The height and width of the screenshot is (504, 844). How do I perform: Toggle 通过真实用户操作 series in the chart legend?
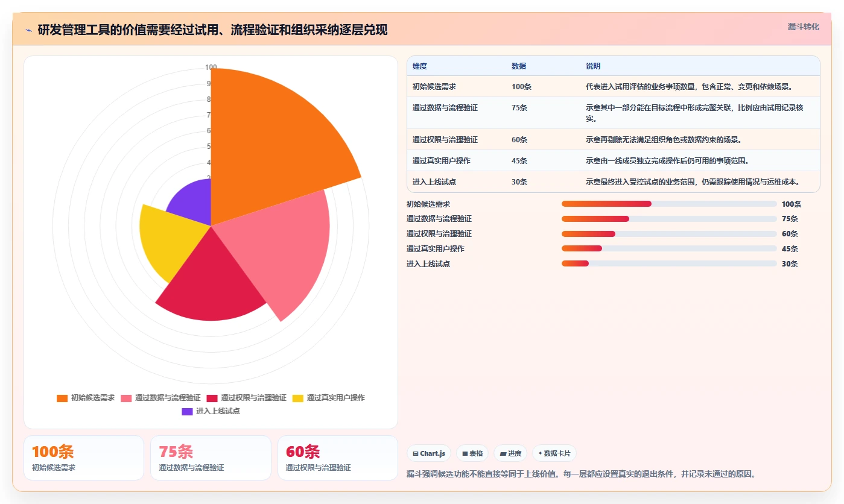tap(328, 398)
